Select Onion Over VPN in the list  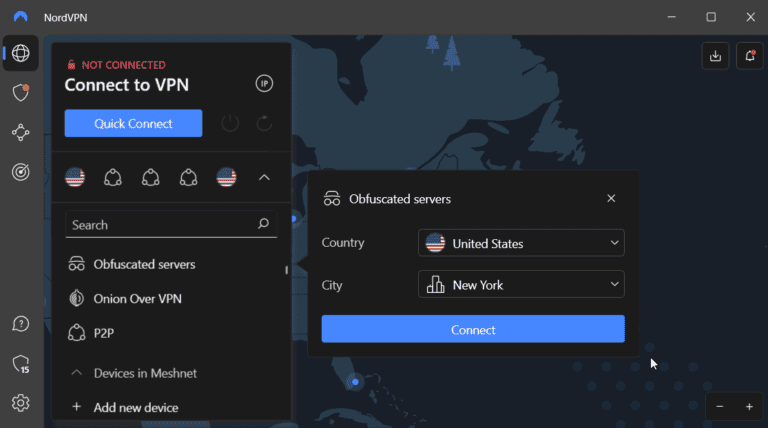coord(137,298)
